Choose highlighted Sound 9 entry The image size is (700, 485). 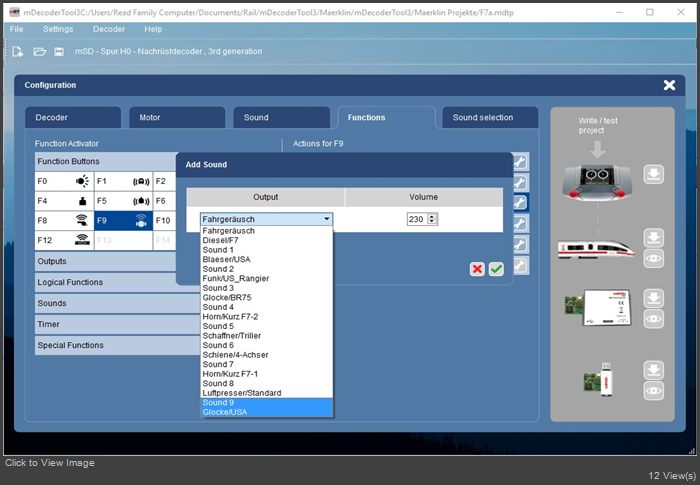(267, 403)
